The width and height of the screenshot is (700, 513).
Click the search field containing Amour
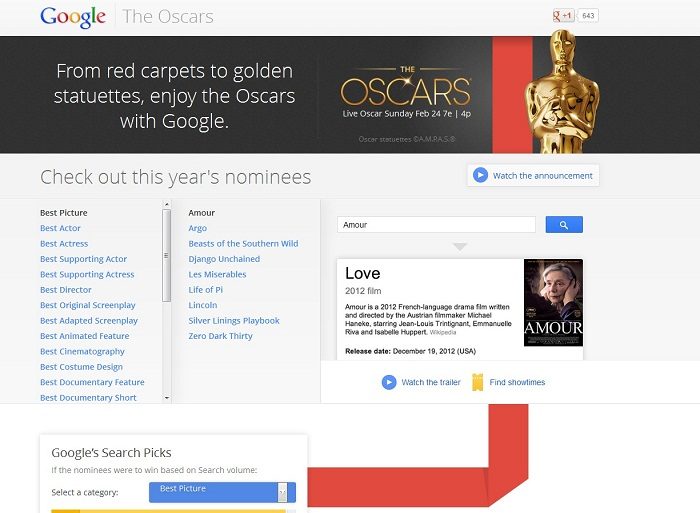tap(436, 225)
